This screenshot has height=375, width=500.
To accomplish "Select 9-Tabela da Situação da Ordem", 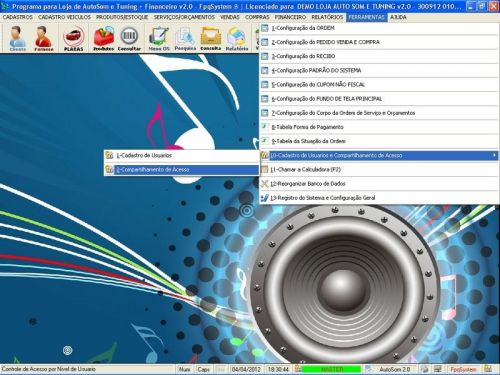I will click(x=379, y=141).
